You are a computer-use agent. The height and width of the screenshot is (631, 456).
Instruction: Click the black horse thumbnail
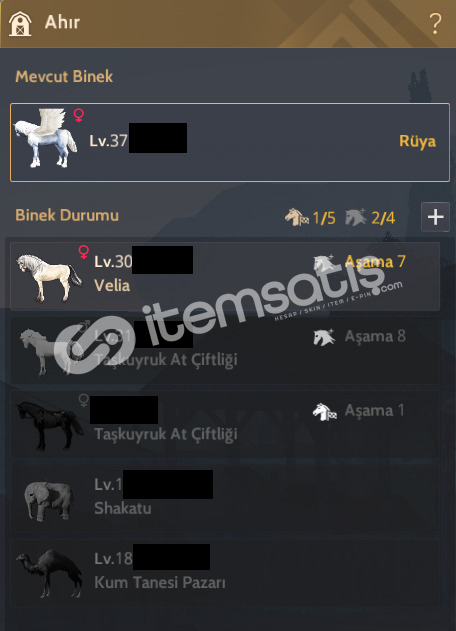tap(49, 426)
